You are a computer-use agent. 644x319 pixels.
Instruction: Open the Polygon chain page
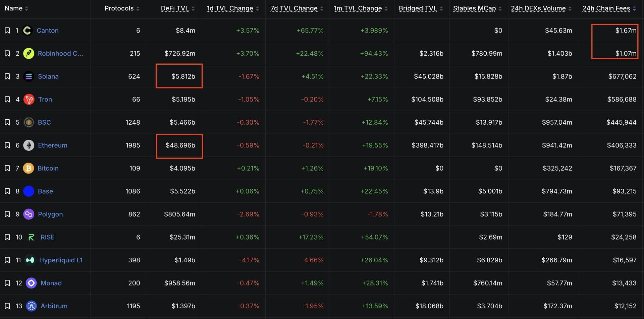coord(50,214)
